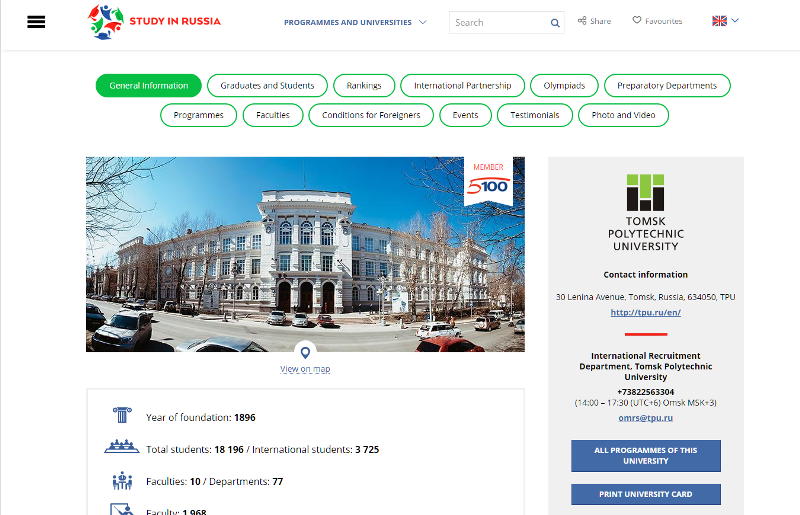
Task: Click the UK flag language icon
Action: (719, 21)
